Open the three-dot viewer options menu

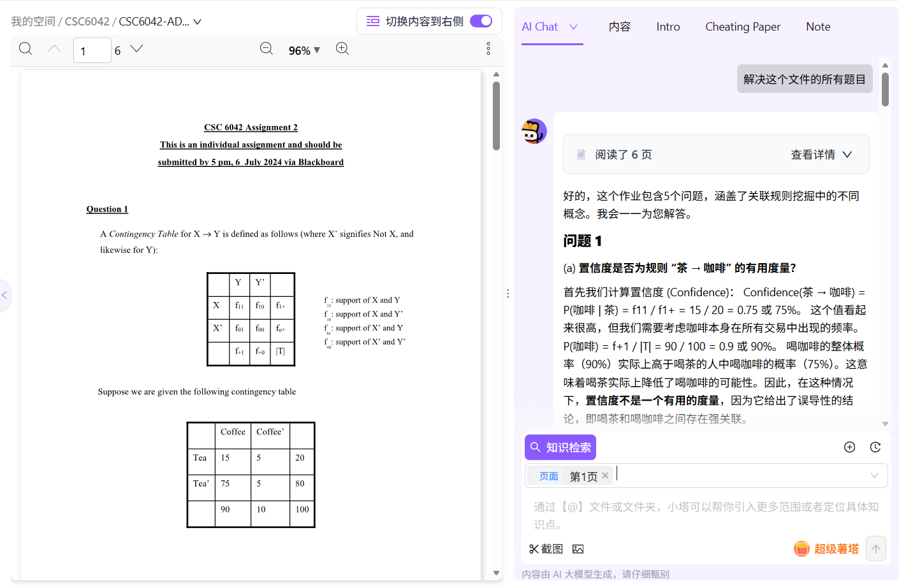[x=488, y=48]
